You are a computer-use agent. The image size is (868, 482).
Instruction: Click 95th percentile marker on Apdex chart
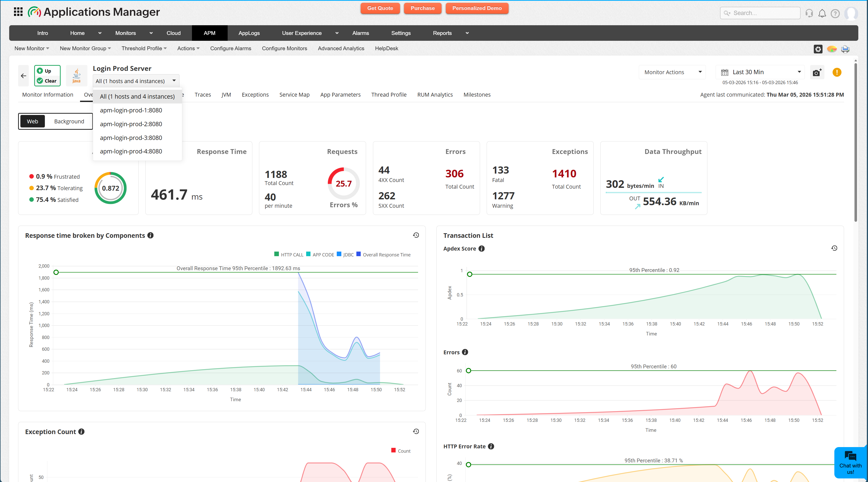(469, 274)
